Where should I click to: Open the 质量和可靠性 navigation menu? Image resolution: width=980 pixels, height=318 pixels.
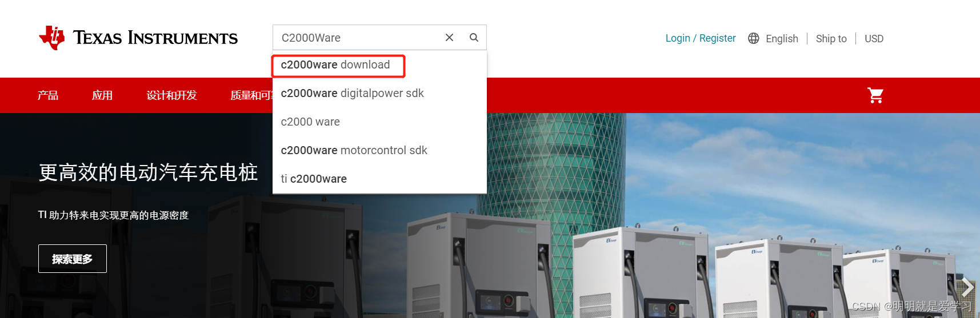tap(251, 95)
